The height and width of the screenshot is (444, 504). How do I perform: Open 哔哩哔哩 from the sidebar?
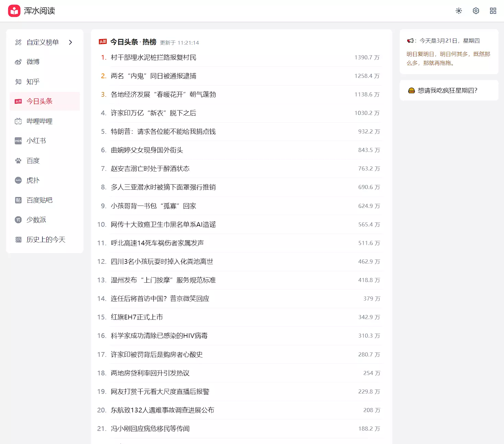(39, 121)
